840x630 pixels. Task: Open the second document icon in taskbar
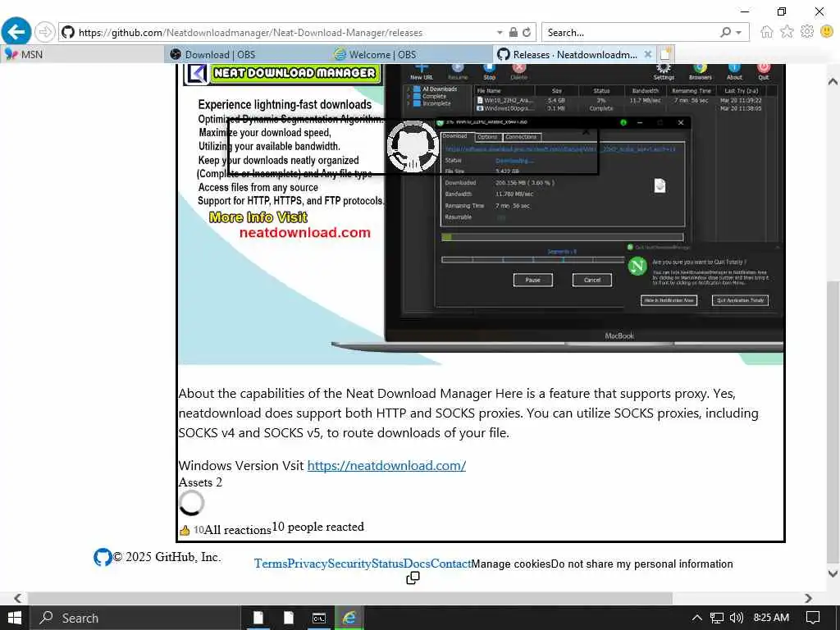point(289,618)
